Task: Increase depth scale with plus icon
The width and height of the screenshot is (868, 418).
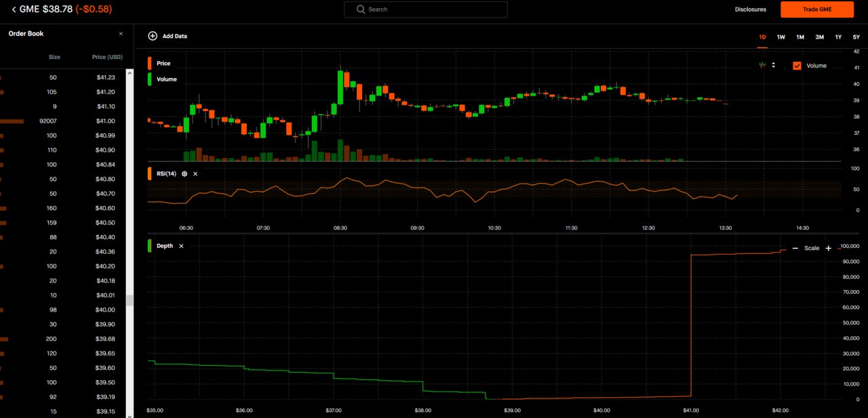Action: (x=829, y=249)
